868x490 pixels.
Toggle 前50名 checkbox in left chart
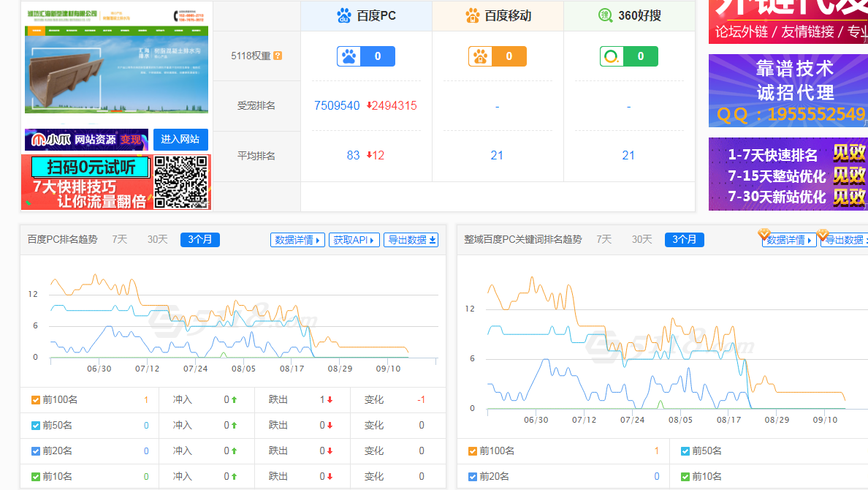click(x=35, y=425)
